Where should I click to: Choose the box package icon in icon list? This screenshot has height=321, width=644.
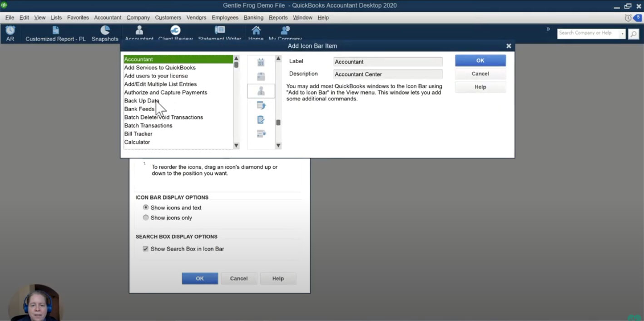[261, 76]
